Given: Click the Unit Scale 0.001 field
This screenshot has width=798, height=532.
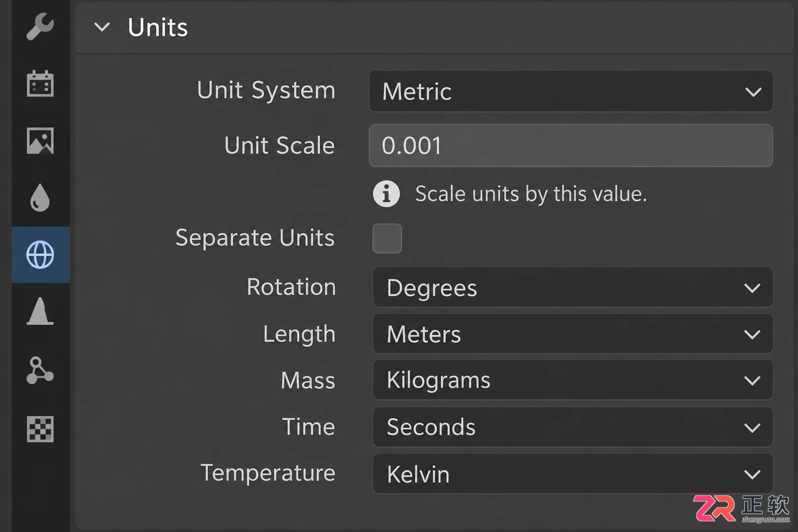Looking at the screenshot, I should pos(571,145).
